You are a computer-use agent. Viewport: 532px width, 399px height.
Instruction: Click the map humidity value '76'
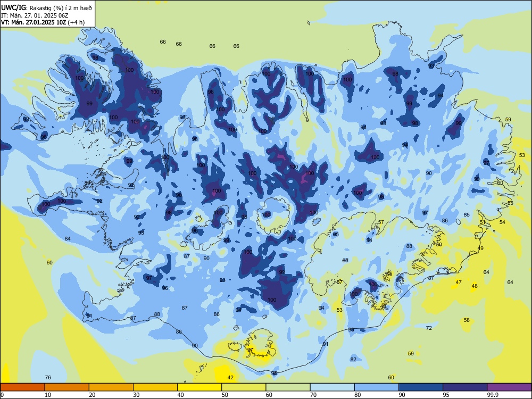coord(48,377)
